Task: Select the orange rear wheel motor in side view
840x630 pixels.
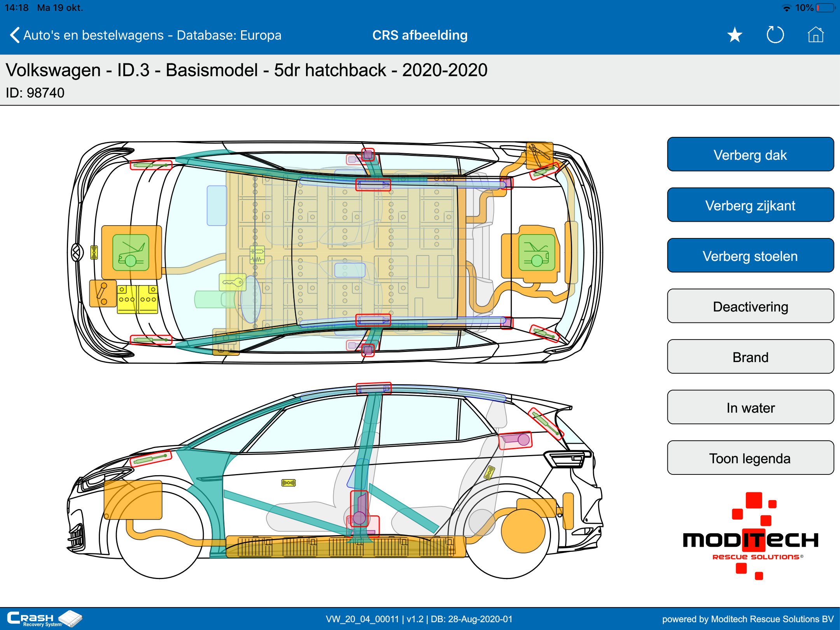Action: pos(523,531)
